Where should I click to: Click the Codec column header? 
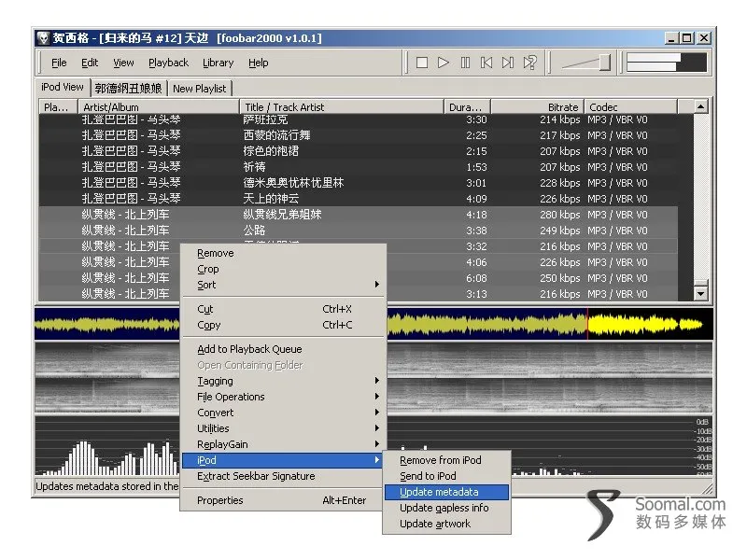tap(631, 107)
